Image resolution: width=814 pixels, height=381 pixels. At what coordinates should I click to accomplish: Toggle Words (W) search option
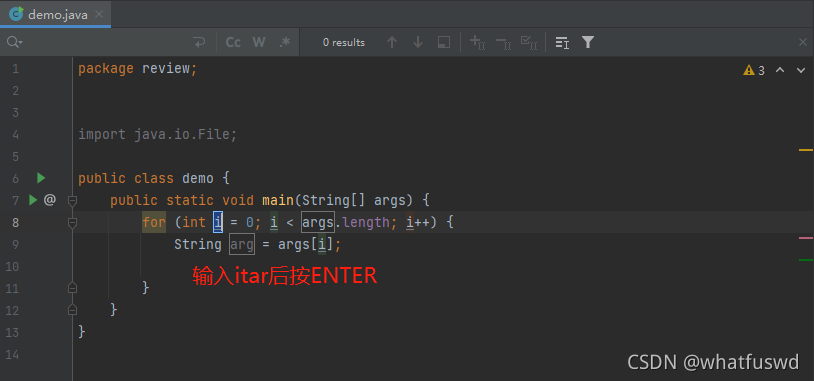259,43
